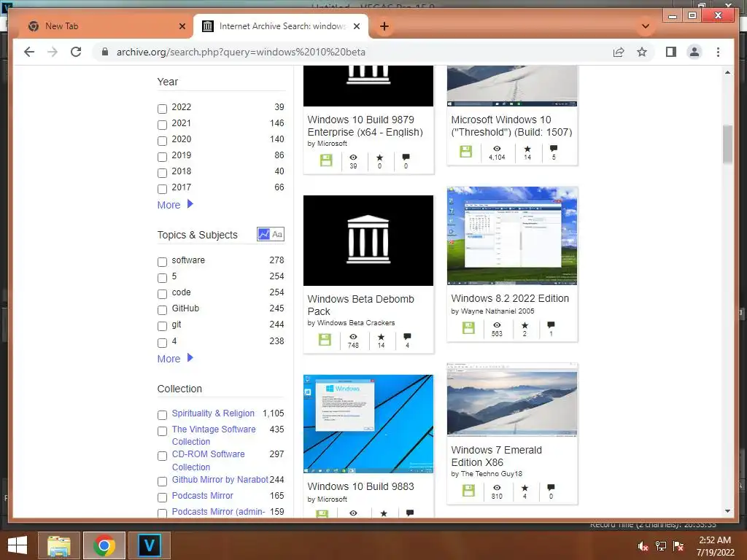Open Windows Beta Debomb Pack archive thumbnail
This screenshot has height=560, width=747.
(x=368, y=241)
